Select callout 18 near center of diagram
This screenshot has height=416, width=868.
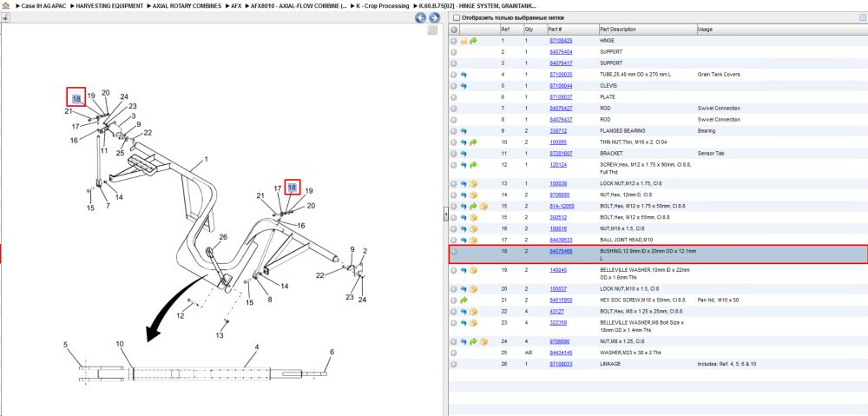click(293, 188)
